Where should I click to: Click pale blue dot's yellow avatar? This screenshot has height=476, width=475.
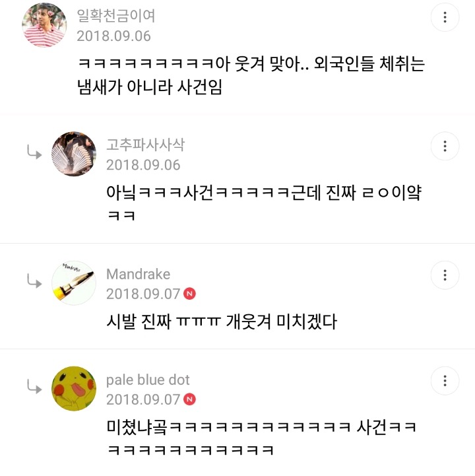coord(74,388)
